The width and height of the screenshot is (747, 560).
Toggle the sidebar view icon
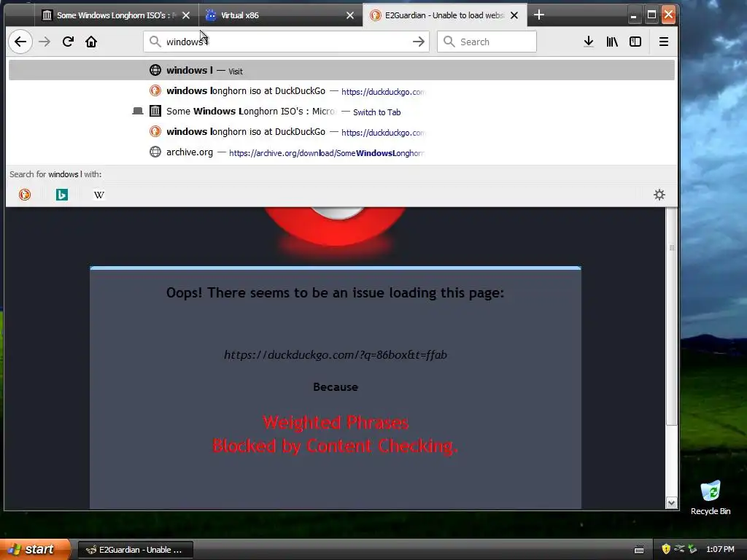point(635,42)
